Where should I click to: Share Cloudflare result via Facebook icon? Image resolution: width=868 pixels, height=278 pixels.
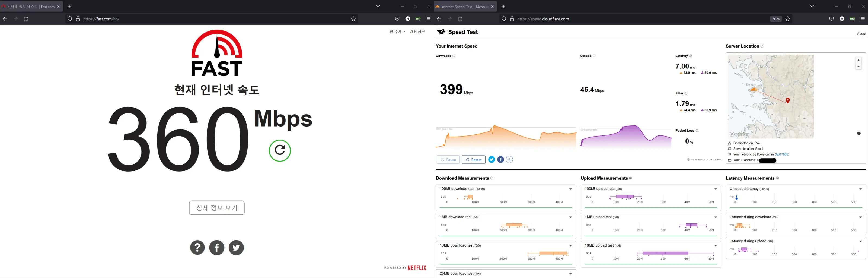[x=501, y=160]
